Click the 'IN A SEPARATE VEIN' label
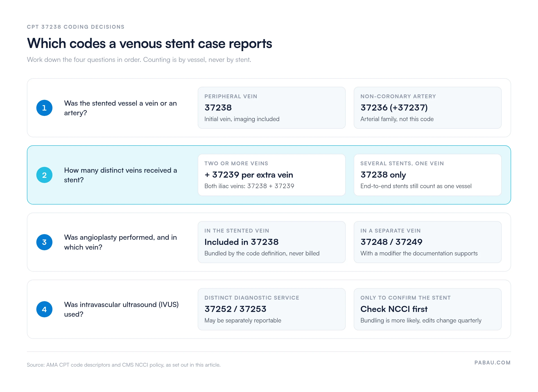This screenshot has width=538, height=392. 390,231
